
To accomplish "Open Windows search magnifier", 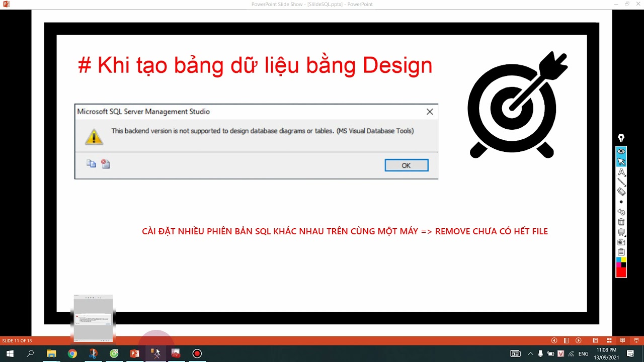I will tap(30, 353).
